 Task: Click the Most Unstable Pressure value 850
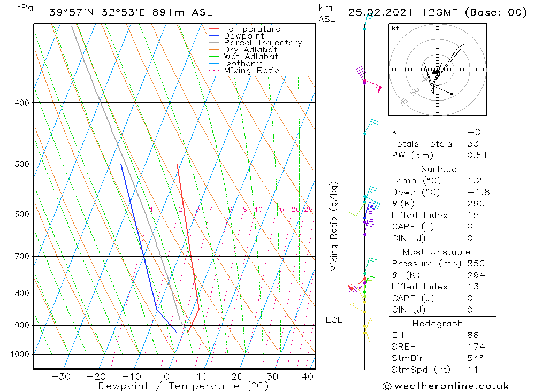point(476,264)
